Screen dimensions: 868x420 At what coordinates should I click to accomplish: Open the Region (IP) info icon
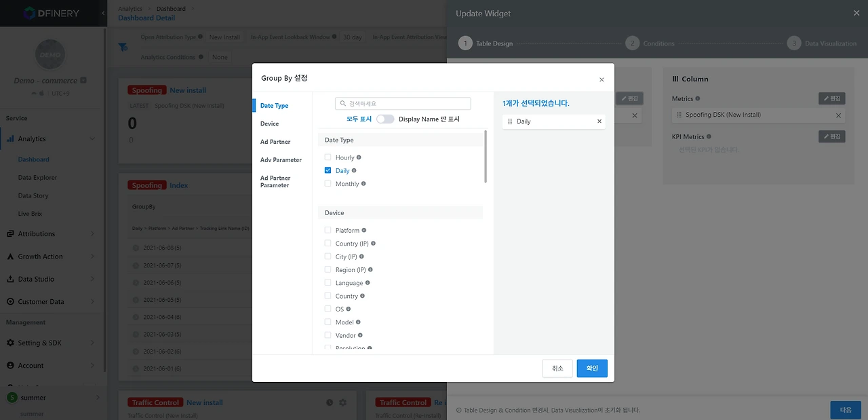pyautogui.click(x=370, y=270)
